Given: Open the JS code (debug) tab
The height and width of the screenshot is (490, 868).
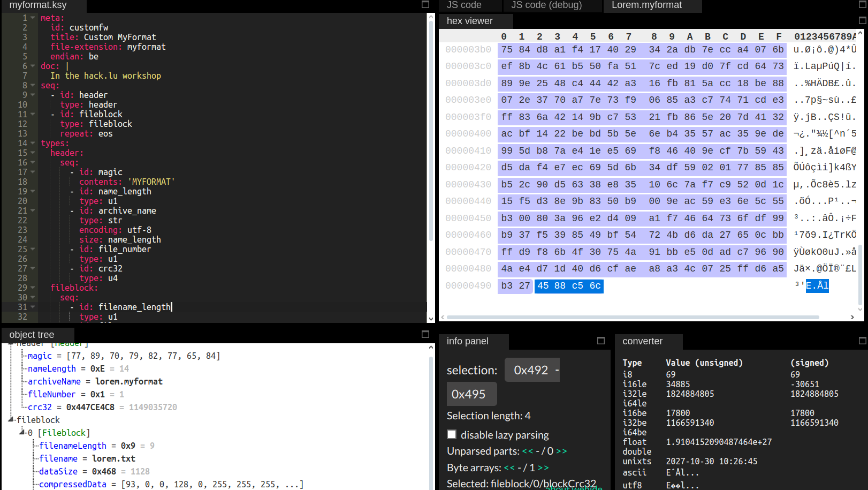Looking at the screenshot, I should pyautogui.click(x=546, y=5).
